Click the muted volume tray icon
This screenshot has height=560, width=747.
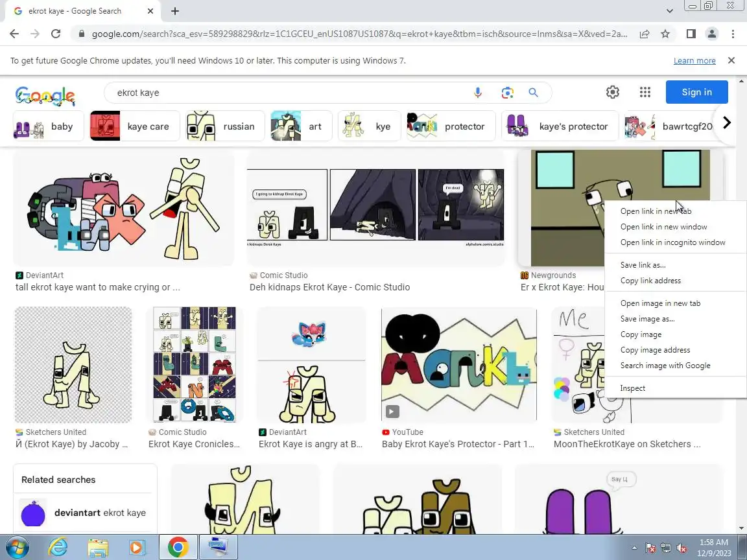[682, 548]
